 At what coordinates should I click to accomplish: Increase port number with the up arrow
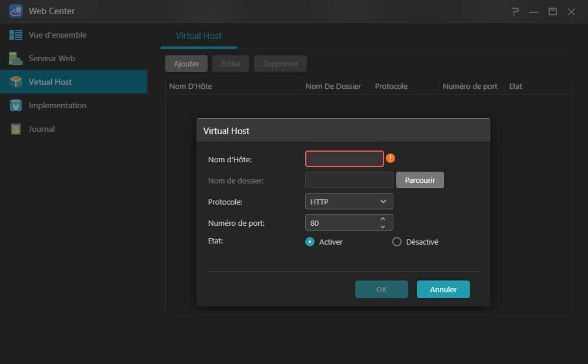click(383, 219)
